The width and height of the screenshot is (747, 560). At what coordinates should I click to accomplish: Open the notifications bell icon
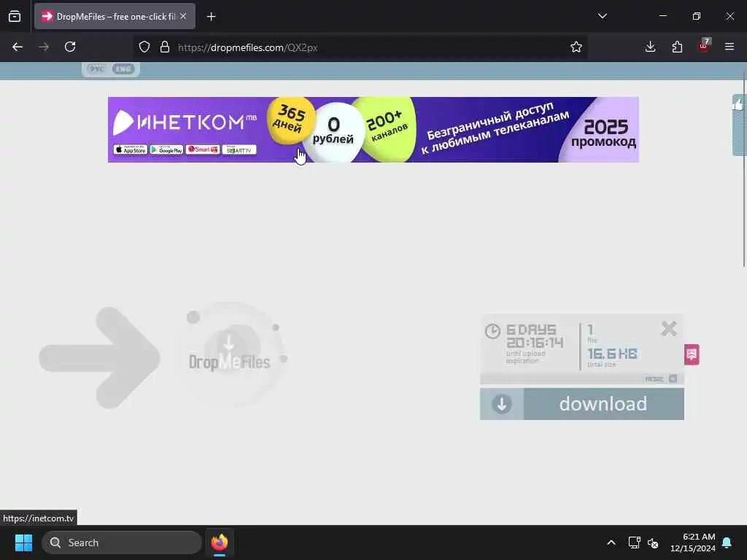pos(727,542)
